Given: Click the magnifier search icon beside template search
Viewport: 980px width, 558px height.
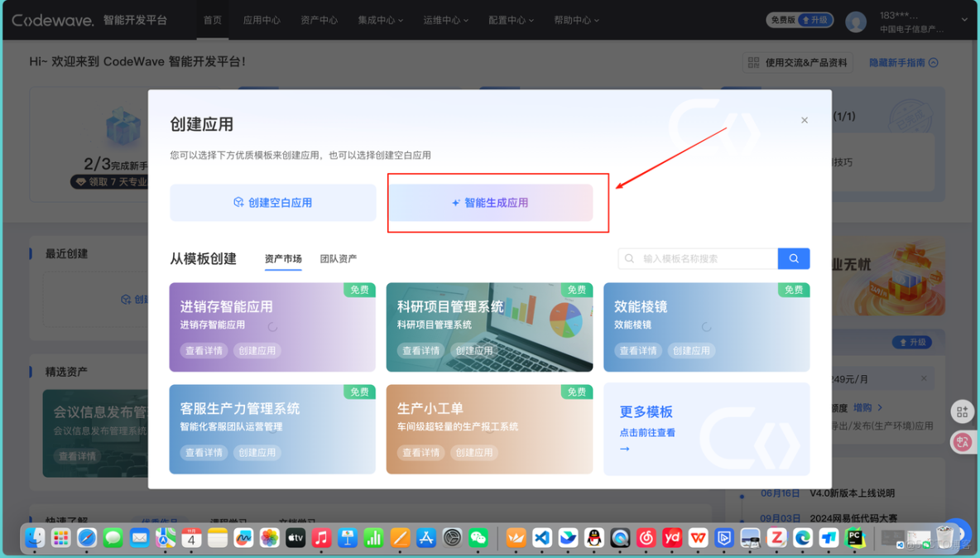Looking at the screenshot, I should tap(793, 258).
